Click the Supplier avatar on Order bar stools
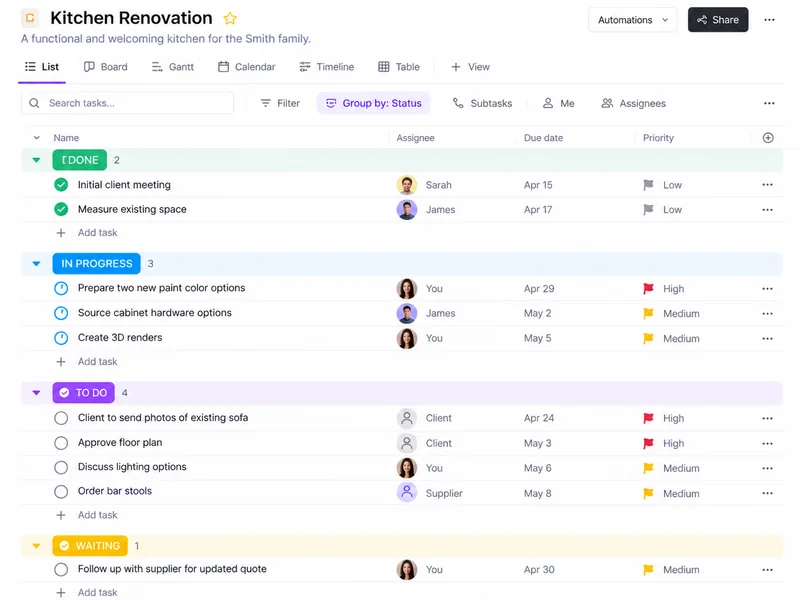Screen dimensions: 800x600 [x=407, y=492]
